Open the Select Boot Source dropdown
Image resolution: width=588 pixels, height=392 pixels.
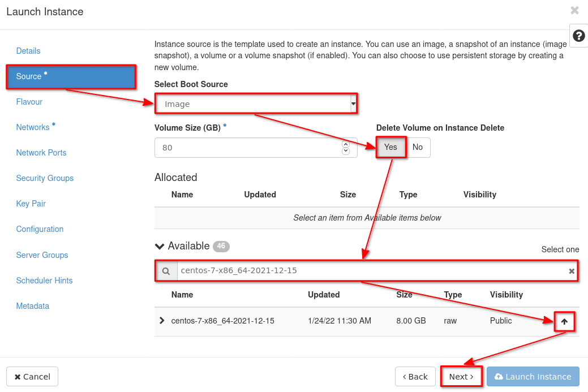(256, 104)
